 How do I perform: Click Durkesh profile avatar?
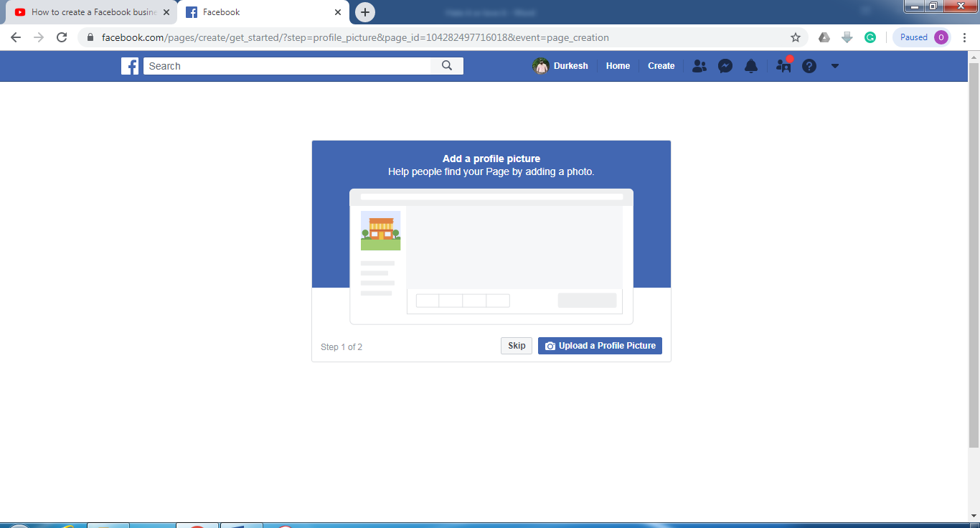tap(541, 66)
